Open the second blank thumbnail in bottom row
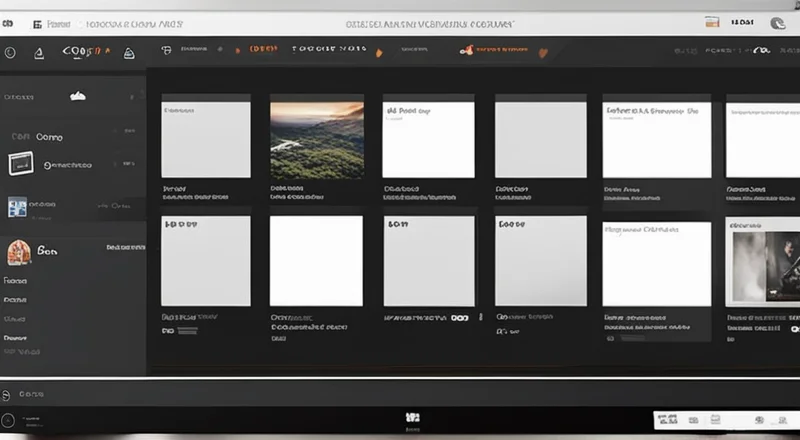The width and height of the screenshot is (800, 440). [x=316, y=261]
